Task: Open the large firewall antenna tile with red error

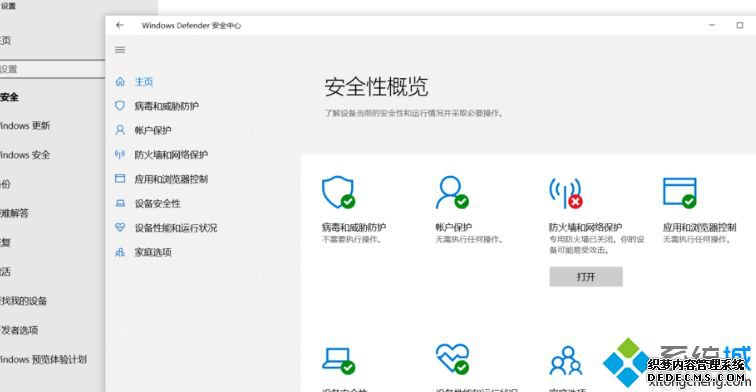Action: pyautogui.click(x=566, y=193)
